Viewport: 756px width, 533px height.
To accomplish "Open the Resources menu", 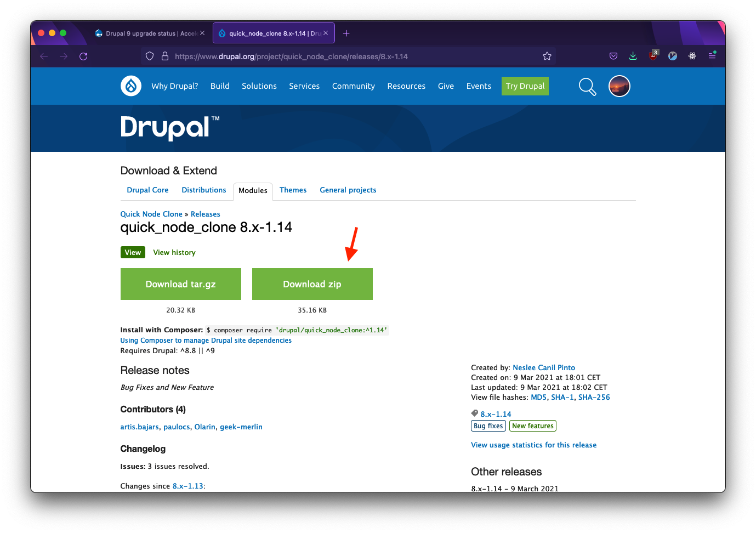I will pyautogui.click(x=406, y=86).
